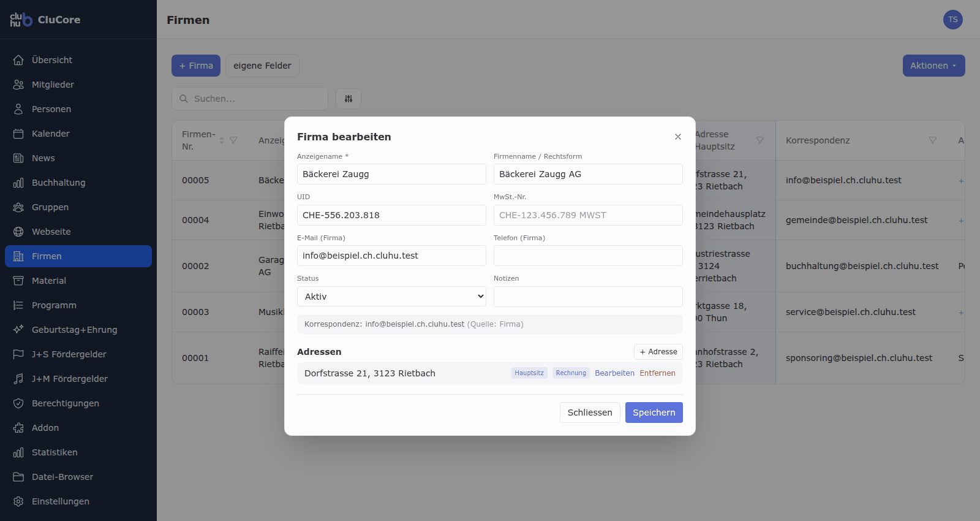Click the J+S Fördergelder flag icon

[18, 354]
